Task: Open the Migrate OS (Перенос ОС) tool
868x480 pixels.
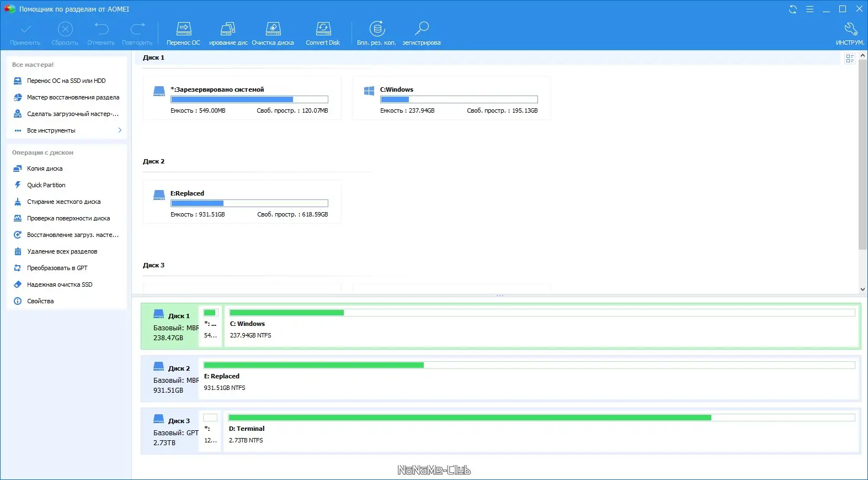Action: 184,34
